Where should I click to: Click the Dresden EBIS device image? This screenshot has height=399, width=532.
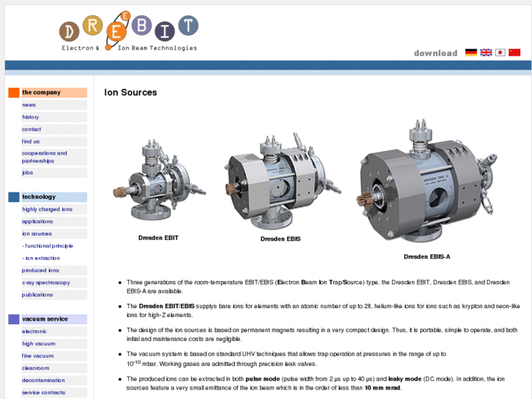[x=282, y=182]
